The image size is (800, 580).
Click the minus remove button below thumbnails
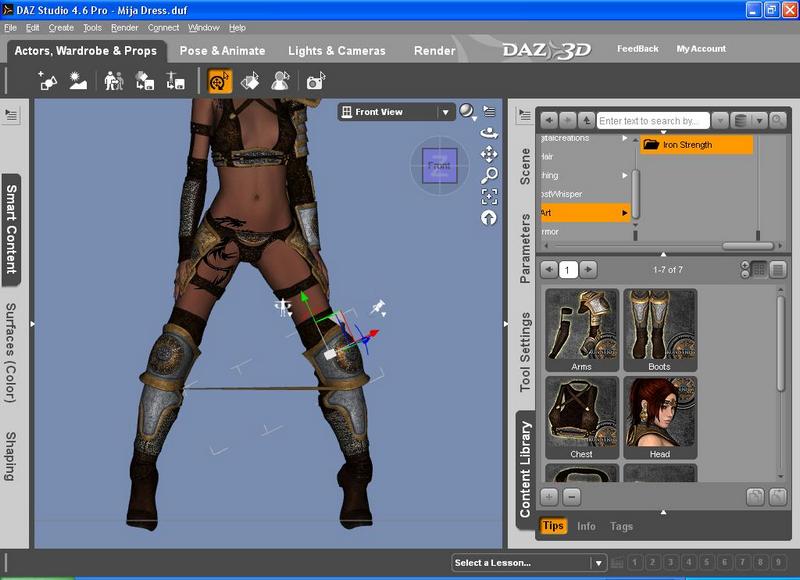click(x=572, y=496)
